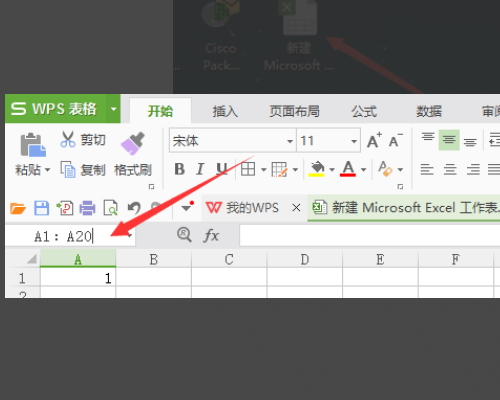
Task: Toggle Italic formatting
Action: [200, 169]
